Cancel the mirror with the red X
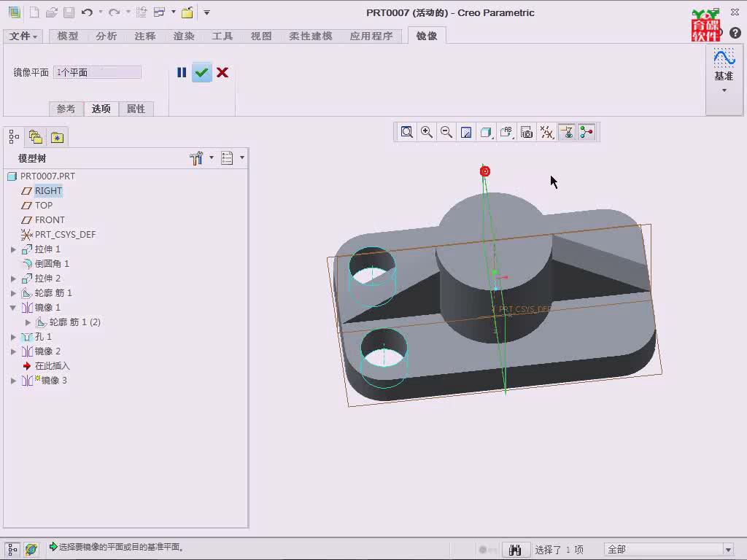747x560 pixels. coord(222,72)
